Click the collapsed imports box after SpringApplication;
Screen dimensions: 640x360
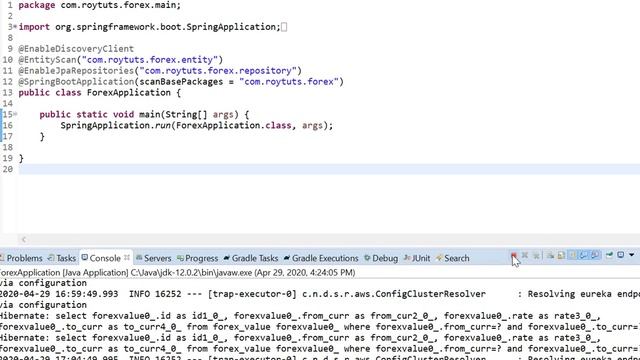tap(284, 27)
